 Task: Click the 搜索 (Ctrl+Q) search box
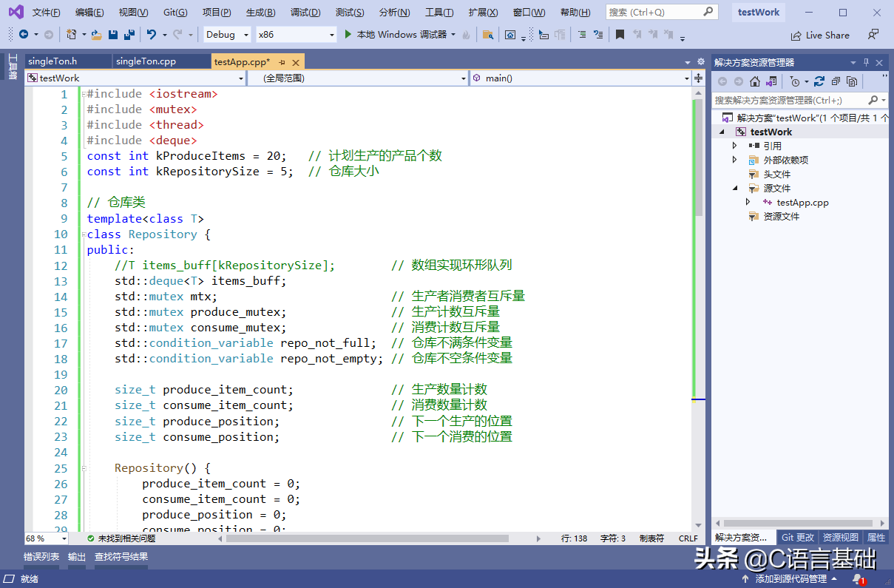click(662, 13)
